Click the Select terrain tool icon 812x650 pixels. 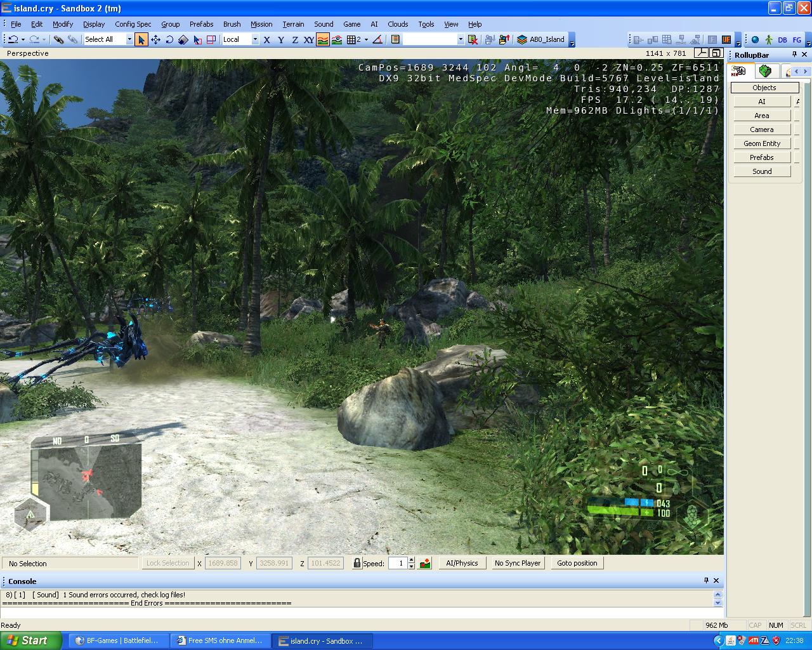(197, 39)
